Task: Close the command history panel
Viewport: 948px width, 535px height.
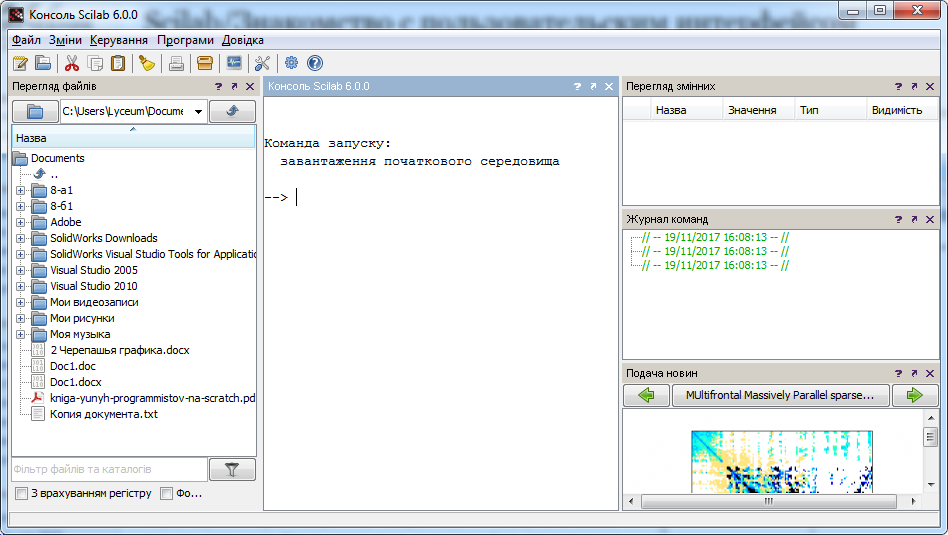Action: pos(930,219)
